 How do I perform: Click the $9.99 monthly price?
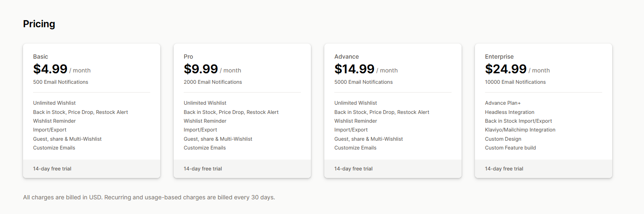click(x=201, y=69)
